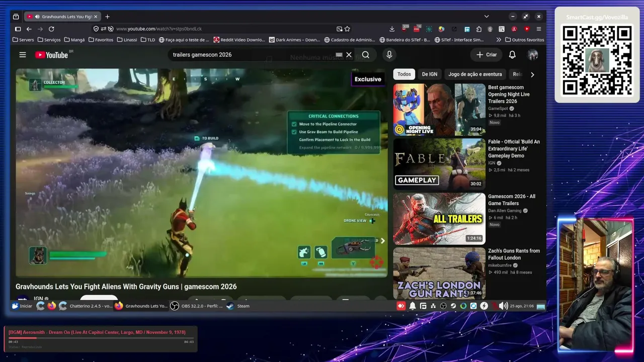Open Gamescom 2026 All Game Trailers title

point(512,200)
